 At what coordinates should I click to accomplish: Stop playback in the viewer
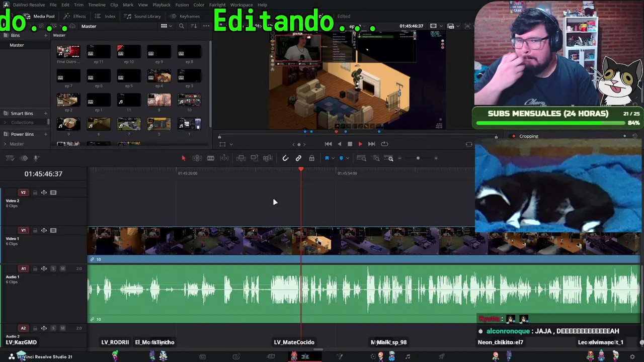[350, 144]
